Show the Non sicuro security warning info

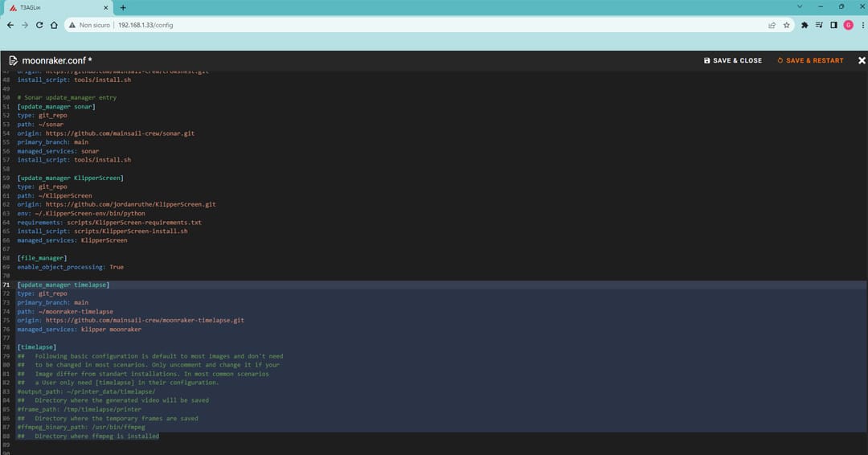pyautogui.click(x=89, y=25)
